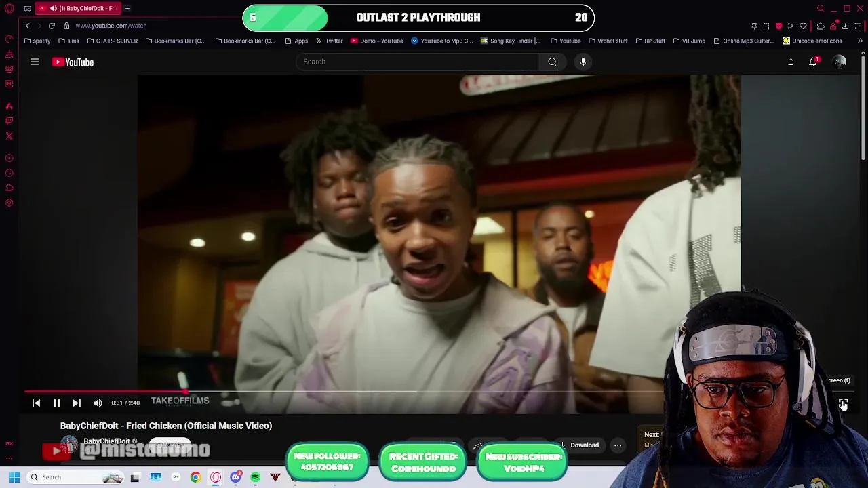Go forward in browser history

tap(39, 26)
